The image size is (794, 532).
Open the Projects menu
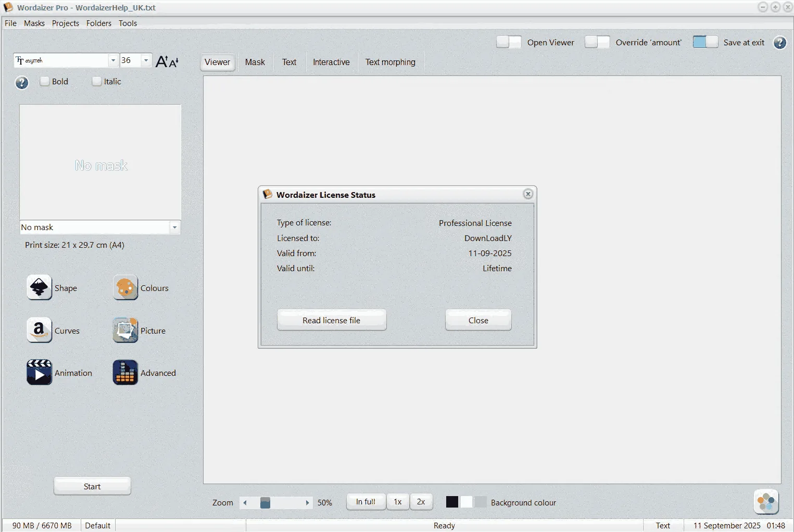coord(66,23)
